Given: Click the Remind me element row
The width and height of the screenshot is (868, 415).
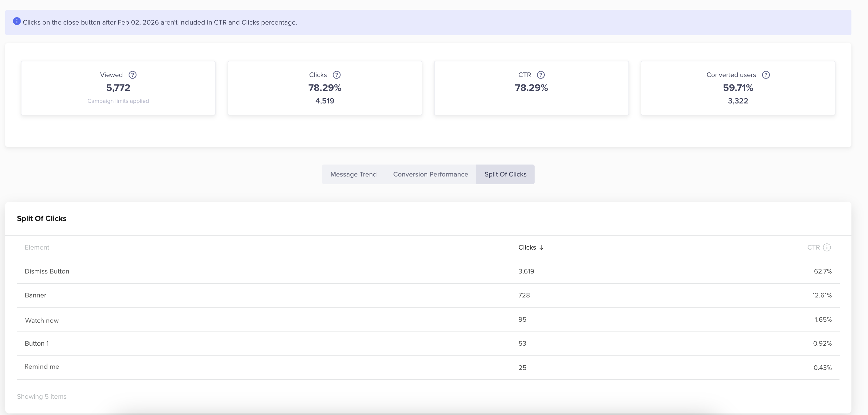Looking at the screenshot, I should pos(42,367).
